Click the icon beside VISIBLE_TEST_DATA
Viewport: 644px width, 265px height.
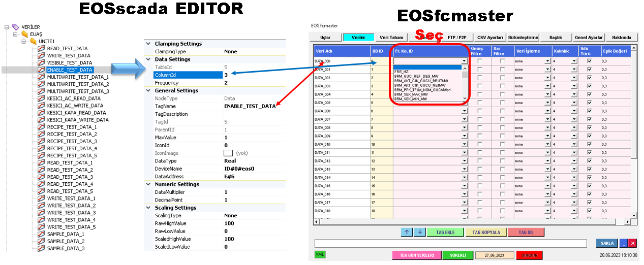coord(42,62)
